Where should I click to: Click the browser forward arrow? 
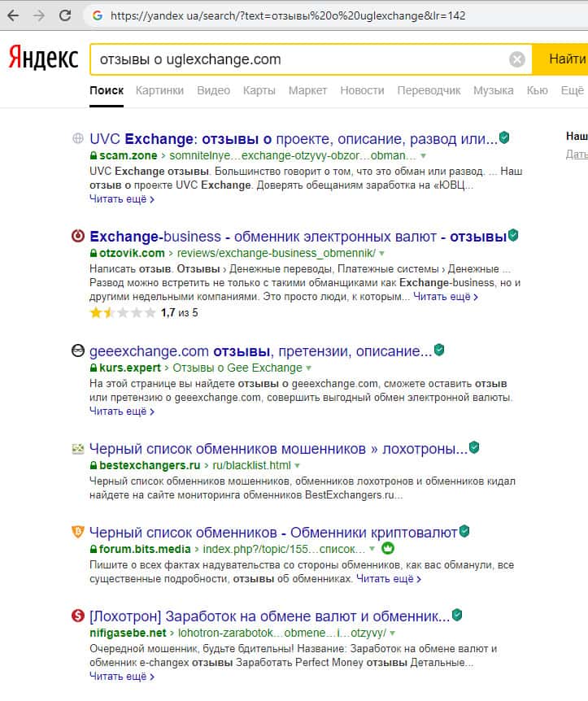39,15
